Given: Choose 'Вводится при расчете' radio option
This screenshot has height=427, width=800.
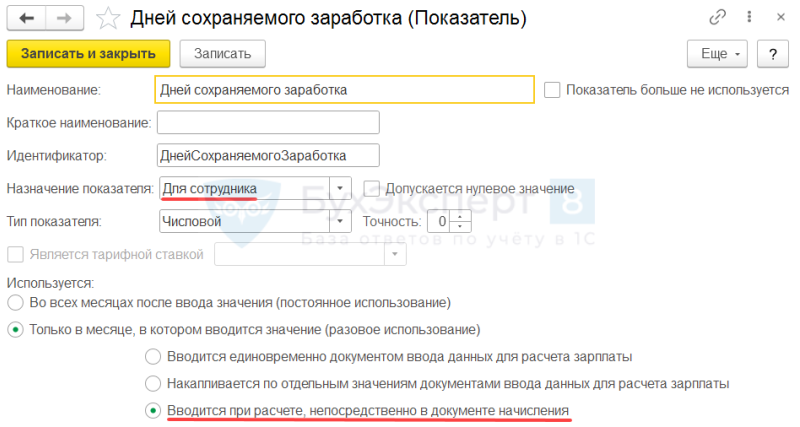Looking at the screenshot, I should (153, 411).
